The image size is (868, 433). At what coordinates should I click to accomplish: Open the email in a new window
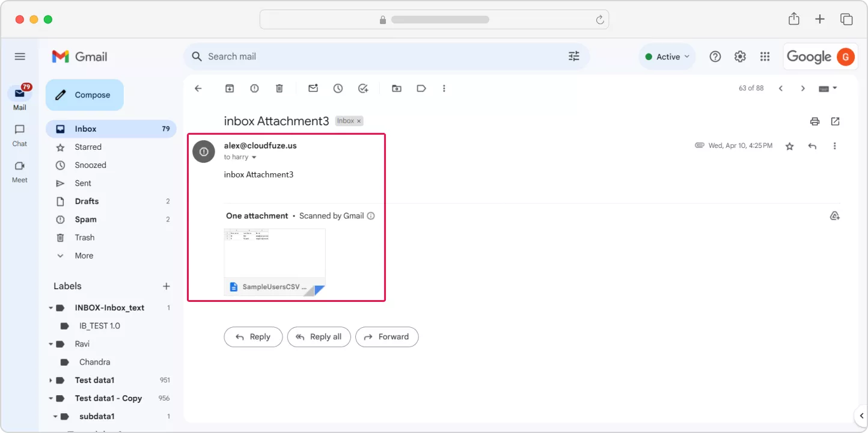[835, 121]
